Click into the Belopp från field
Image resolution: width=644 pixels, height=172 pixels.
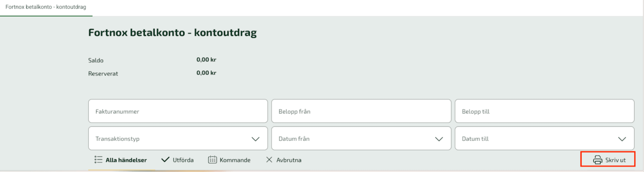pos(361,111)
